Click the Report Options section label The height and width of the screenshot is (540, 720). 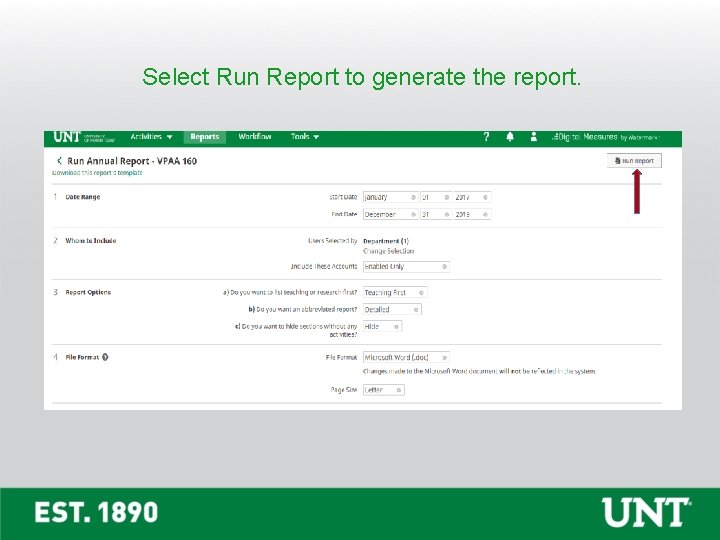click(88, 292)
